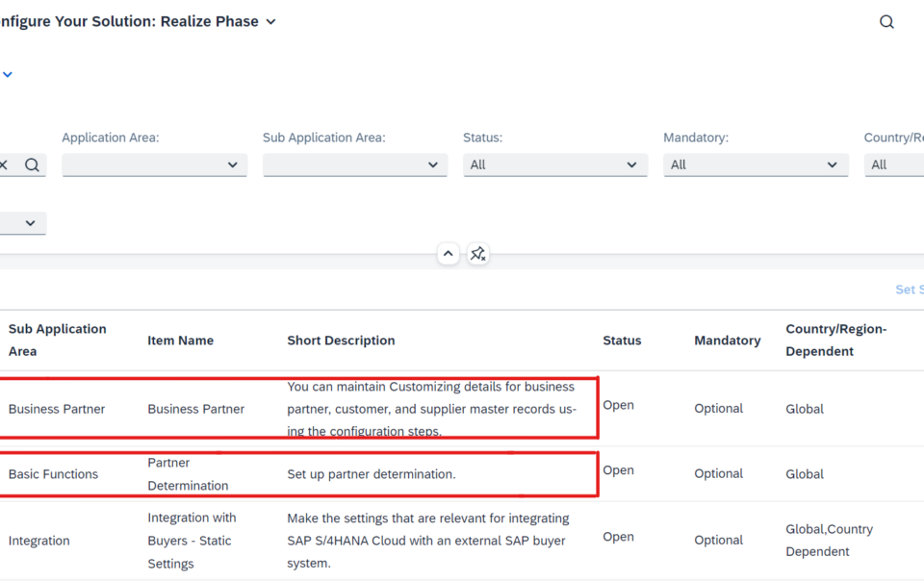The image size is (924, 581).
Task: Select the Basic Functions cell
Action: tap(53, 474)
